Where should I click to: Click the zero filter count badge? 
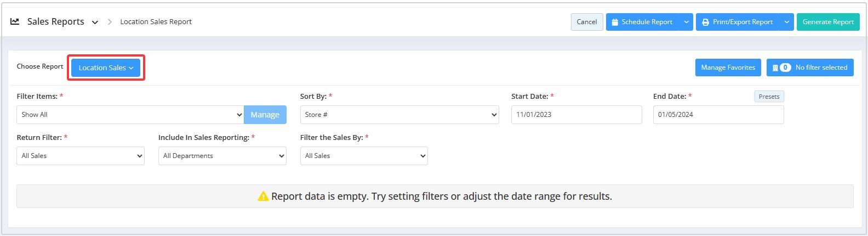point(785,68)
